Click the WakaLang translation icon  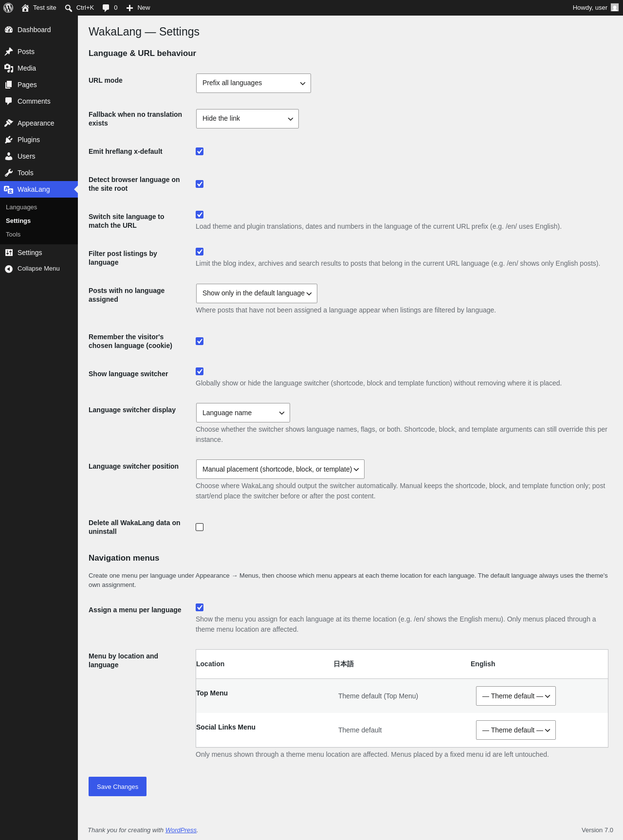pos(9,189)
